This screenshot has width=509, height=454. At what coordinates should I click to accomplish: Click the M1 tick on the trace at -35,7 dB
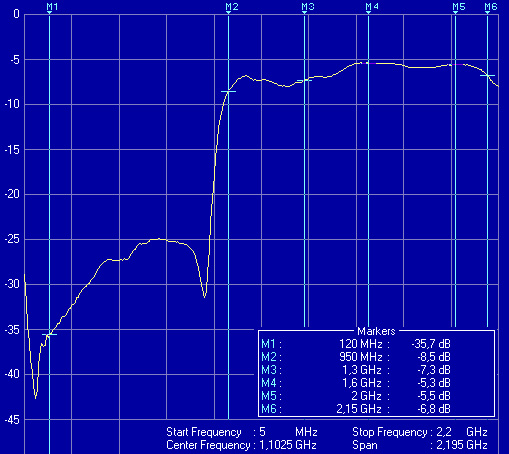(x=49, y=334)
